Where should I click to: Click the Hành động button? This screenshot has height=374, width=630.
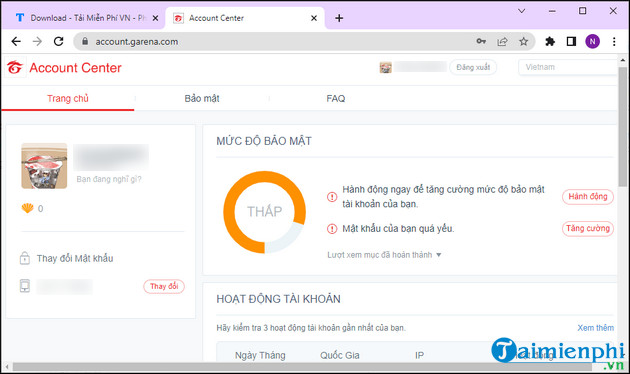point(588,196)
